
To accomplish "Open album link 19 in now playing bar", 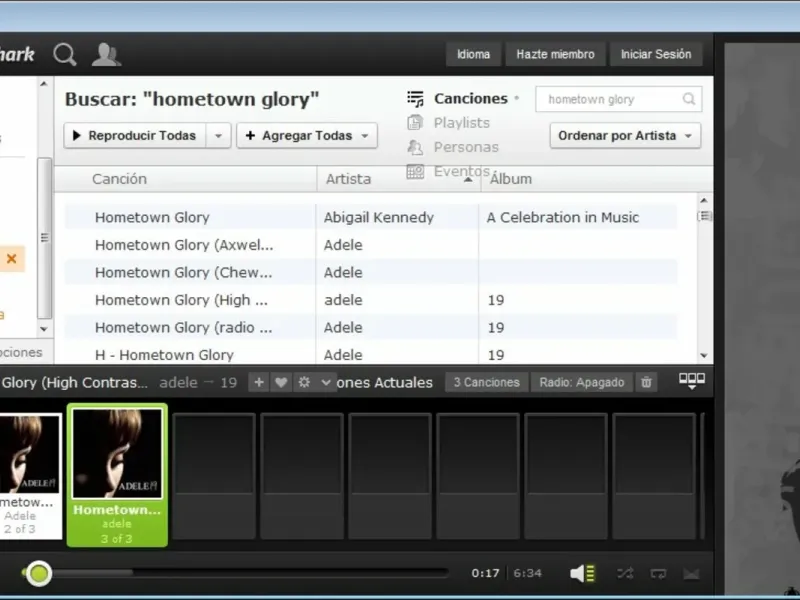I will tap(229, 383).
